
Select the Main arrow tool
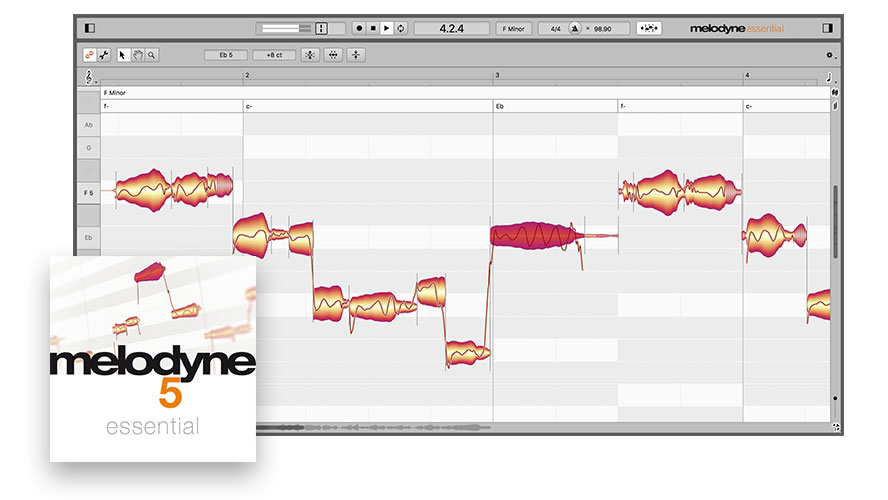(x=123, y=55)
